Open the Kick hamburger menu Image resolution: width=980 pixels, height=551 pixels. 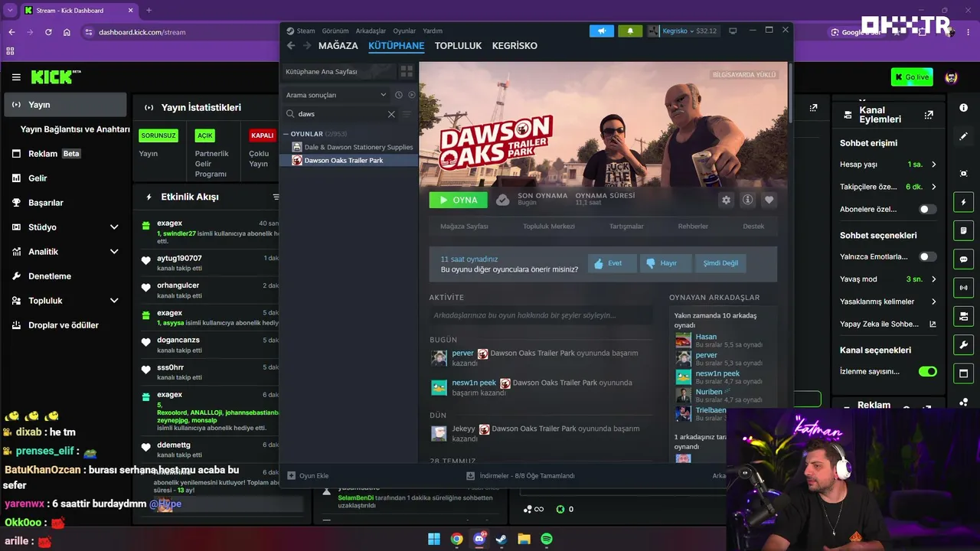[16, 77]
